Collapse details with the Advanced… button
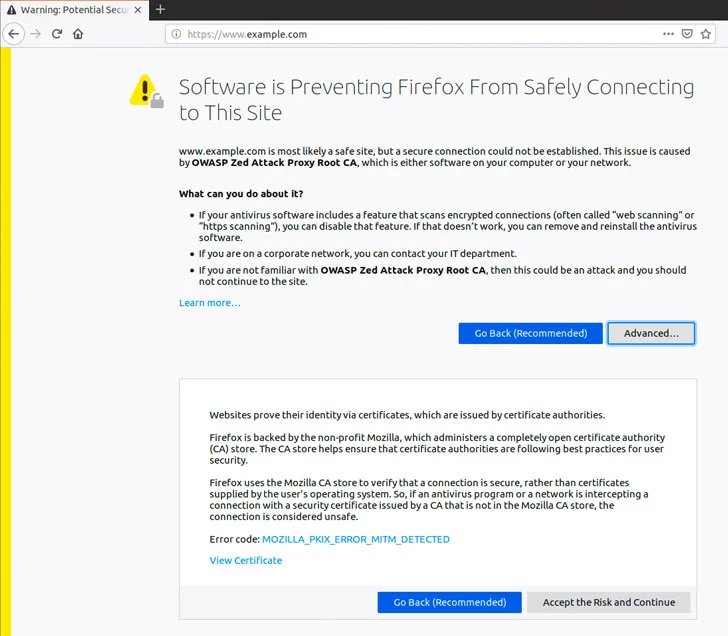Screen dimensions: 728x636 tap(651, 333)
